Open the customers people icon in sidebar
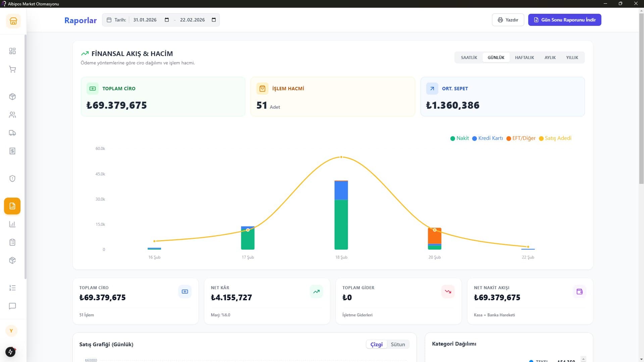Screen dimensions: 644x362 click(12, 115)
